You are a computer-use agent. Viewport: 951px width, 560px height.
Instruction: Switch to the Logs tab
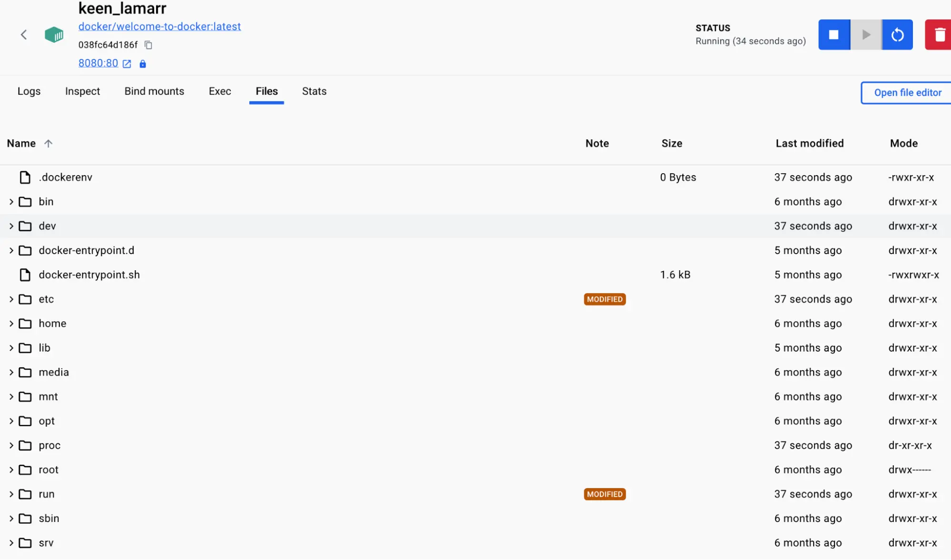click(29, 91)
